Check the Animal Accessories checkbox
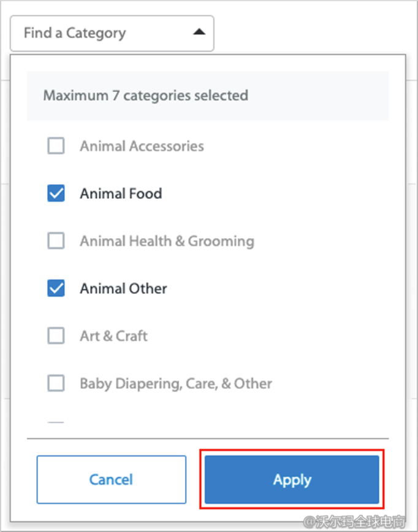Viewport: 418px width, 532px height. pyautogui.click(x=56, y=146)
